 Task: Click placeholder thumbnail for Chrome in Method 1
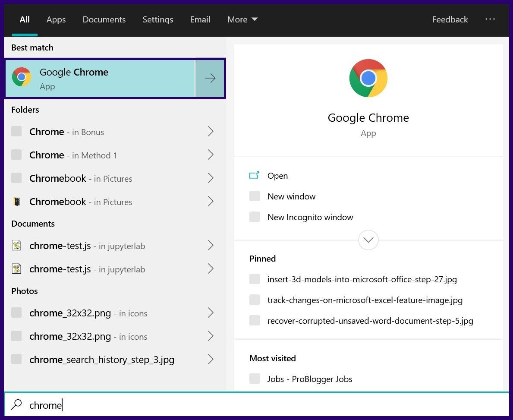[16, 155]
